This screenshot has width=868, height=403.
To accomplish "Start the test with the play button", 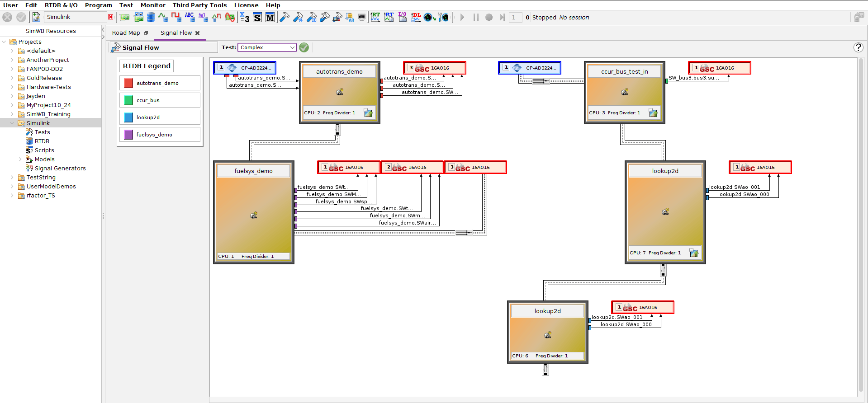I will coord(462,17).
